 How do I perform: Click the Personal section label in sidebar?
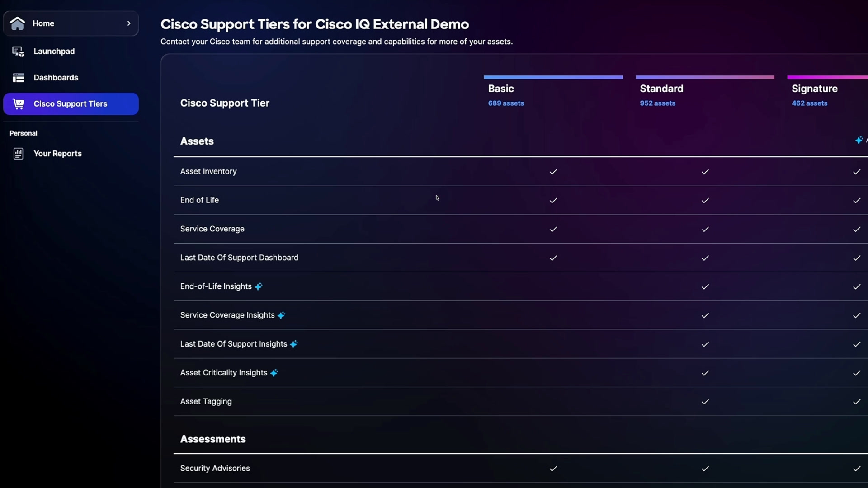coord(24,133)
